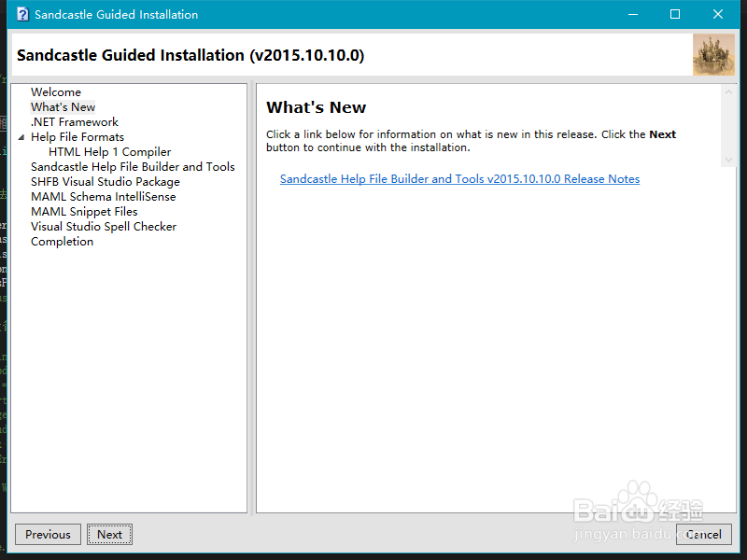Open the .NET Framework page
The image size is (747, 560).
[75, 122]
